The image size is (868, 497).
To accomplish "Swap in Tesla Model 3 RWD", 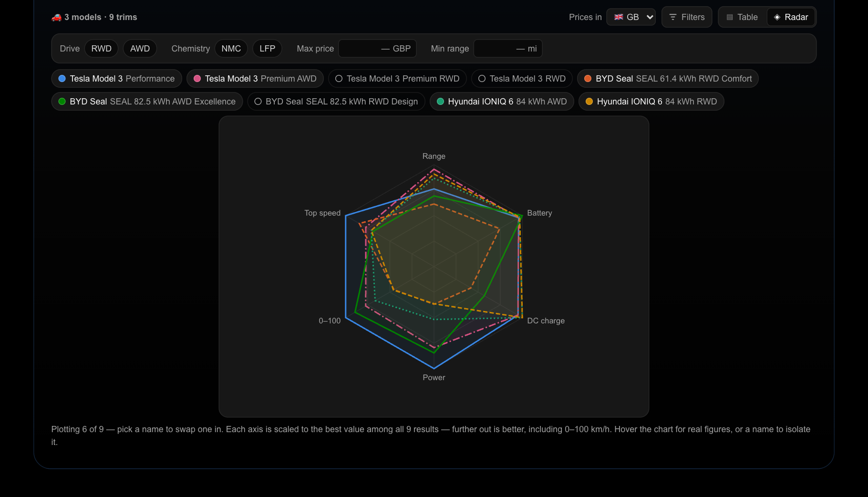I will [522, 79].
